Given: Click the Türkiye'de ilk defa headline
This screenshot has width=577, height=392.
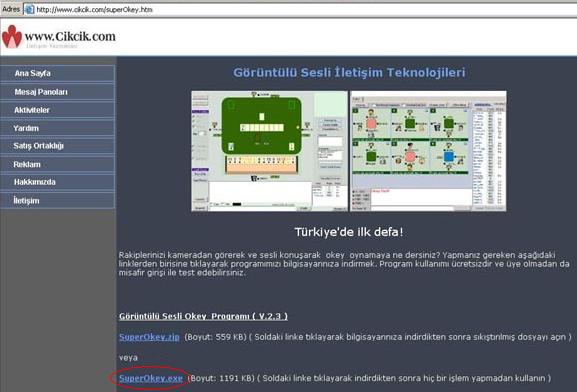Looking at the screenshot, I should [349, 232].
